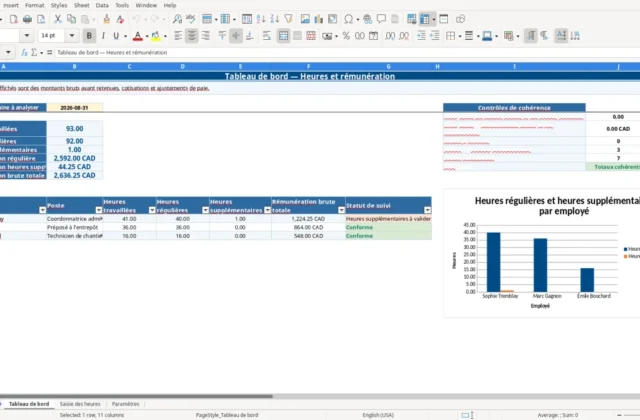Open Heures régulières filter dropdown
Image resolution: width=640 pixels, height=420 pixels.
[205, 210]
